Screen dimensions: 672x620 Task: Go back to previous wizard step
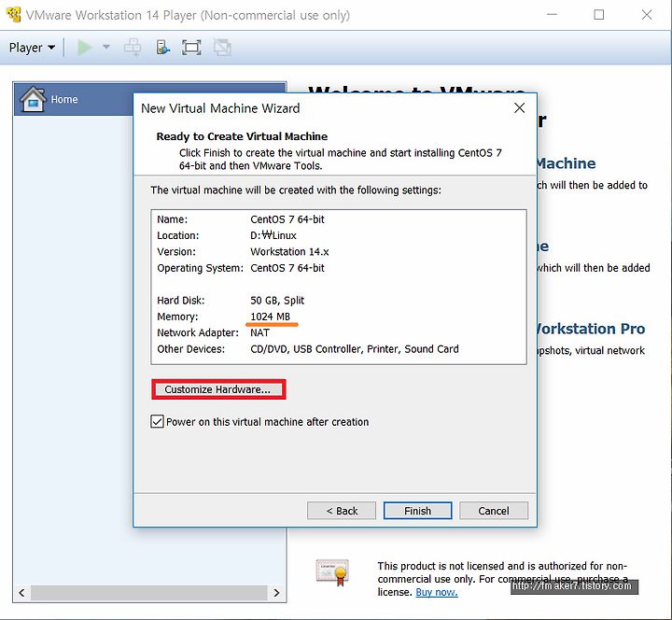[342, 511]
